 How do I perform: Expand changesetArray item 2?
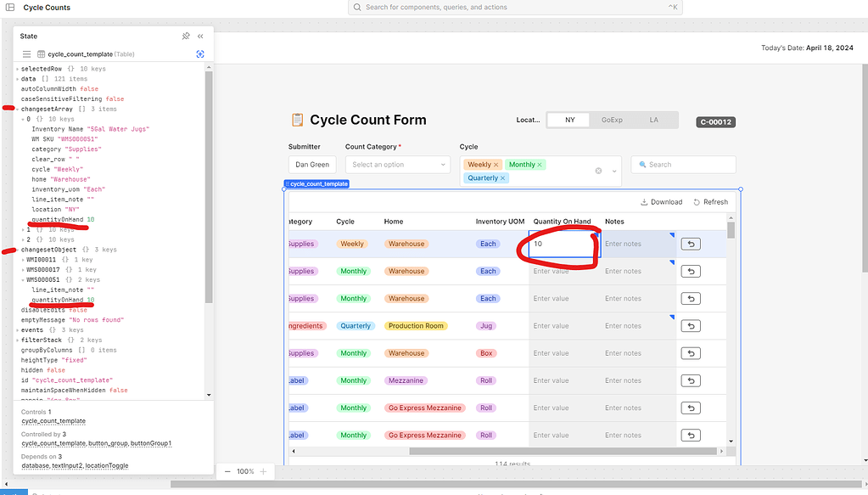tap(23, 239)
